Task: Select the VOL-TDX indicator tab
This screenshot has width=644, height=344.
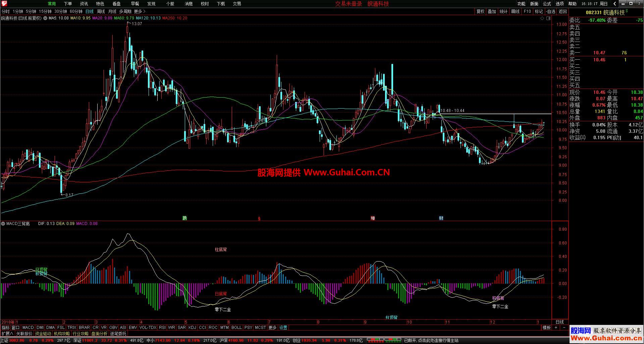Action: pos(148,328)
